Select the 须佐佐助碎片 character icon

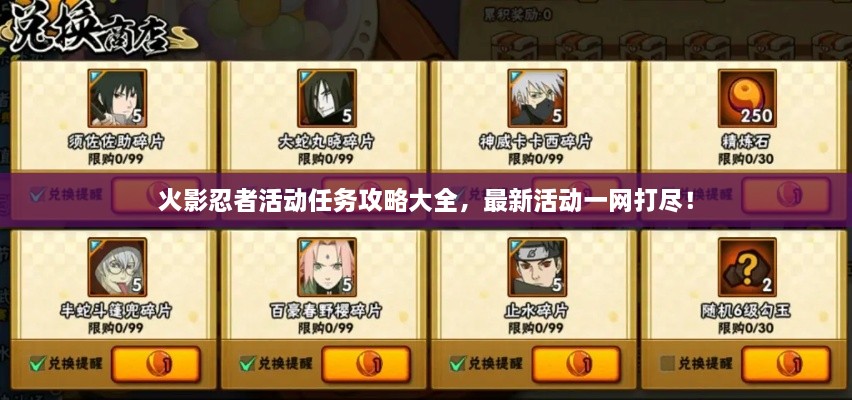117,98
